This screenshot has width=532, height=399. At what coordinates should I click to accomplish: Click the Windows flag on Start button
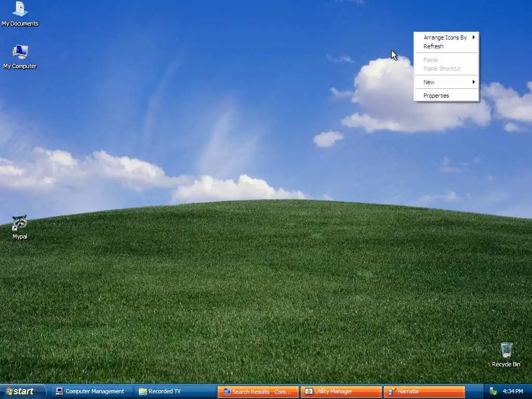(x=9, y=392)
